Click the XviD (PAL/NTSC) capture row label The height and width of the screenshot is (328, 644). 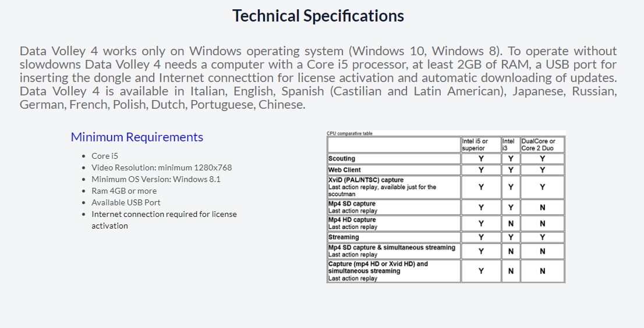tap(366, 180)
